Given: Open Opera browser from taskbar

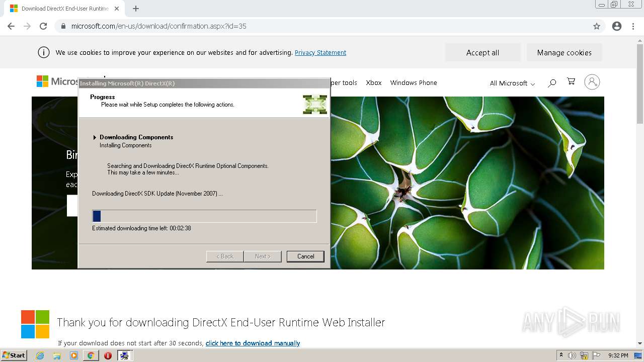Looking at the screenshot, I should pyautogui.click(x=108, y=355).
